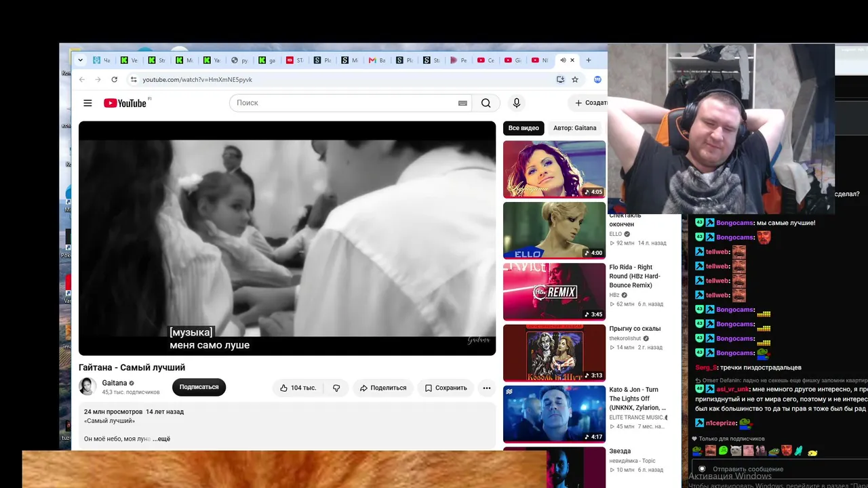Image resolution: width=868 pixels, height=488 pixels.
Task: Expand description with ...ещё
Action: point(161,439)
